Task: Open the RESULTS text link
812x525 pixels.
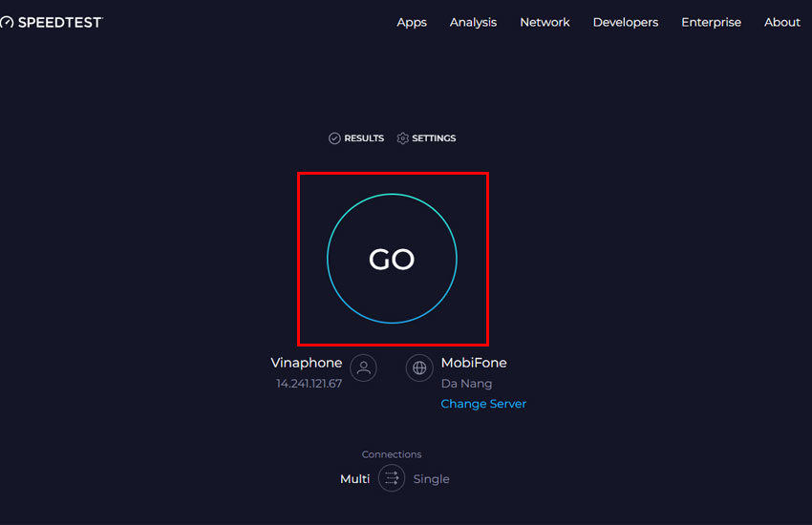Action: coord(364,138)
